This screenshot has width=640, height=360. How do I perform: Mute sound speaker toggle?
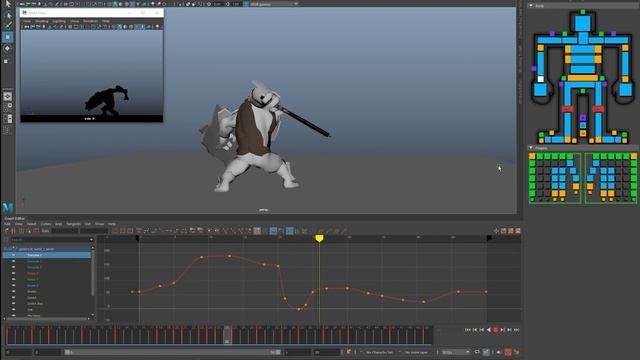499,352
